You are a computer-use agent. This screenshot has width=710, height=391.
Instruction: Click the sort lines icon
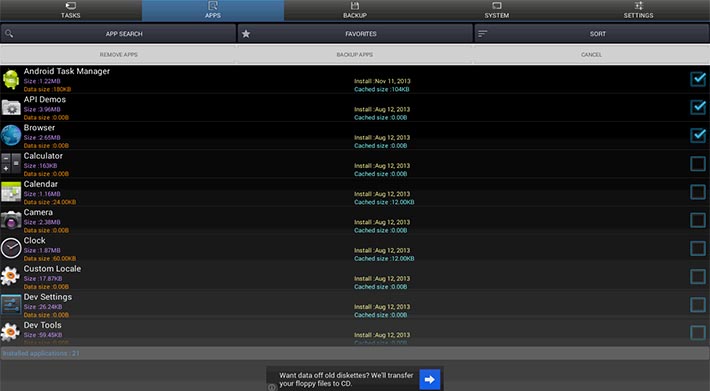(483, 33)
